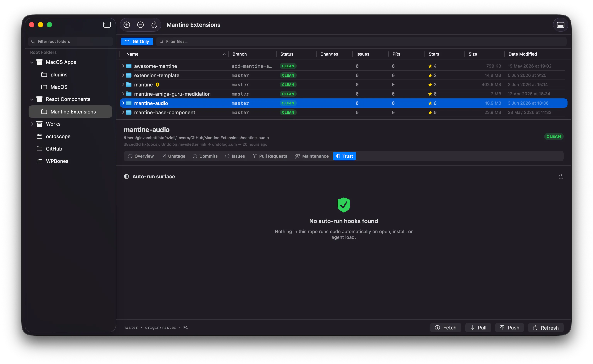Image resolution: width=593 pixels, height=364 pixels.
Task: Collapse the React Components root folder
Action: [31, 99]
